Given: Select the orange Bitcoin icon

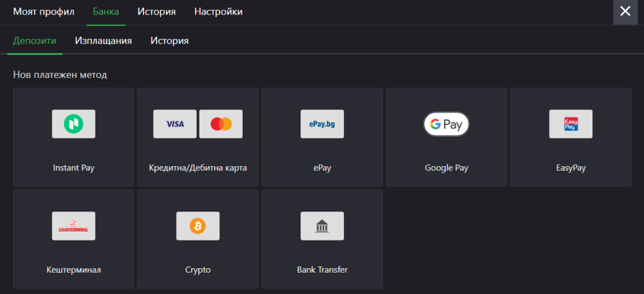Looking at the screenshot, I should (x=197, y=226).
